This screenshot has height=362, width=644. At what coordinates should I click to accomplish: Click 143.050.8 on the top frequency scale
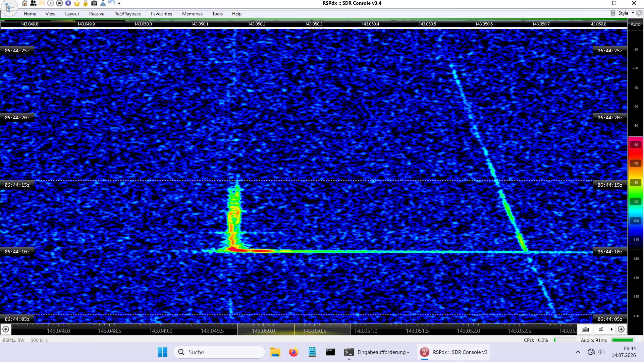597,24
